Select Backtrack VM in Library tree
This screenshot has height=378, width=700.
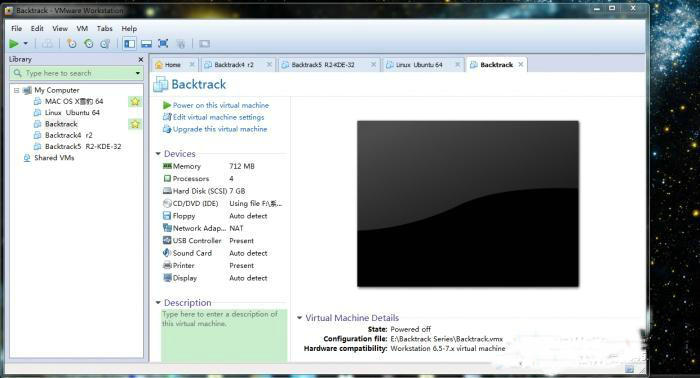coord(61,124)
